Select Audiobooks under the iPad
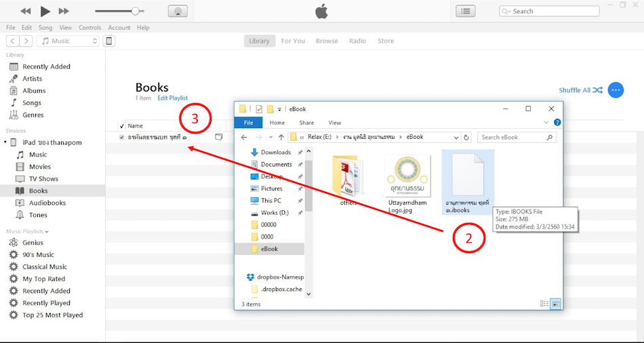This screenshot has width=644, height=343. point(47,203)
